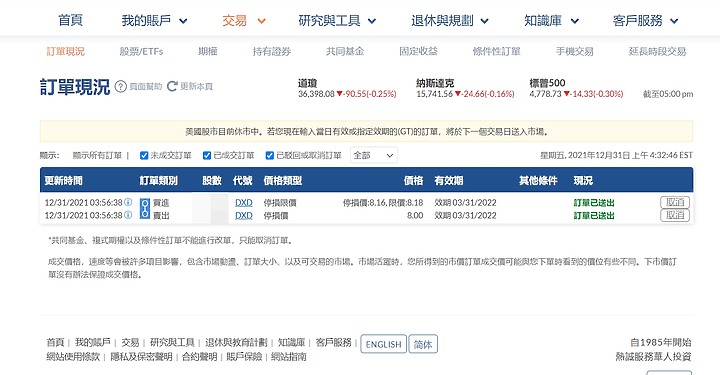
Task: Click the 納斯達克 index quote
Action: pos(465,89)
